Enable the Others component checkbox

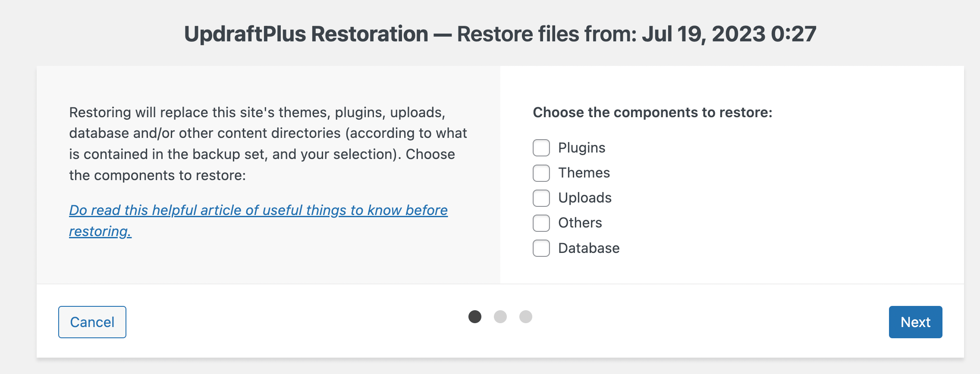541,223
